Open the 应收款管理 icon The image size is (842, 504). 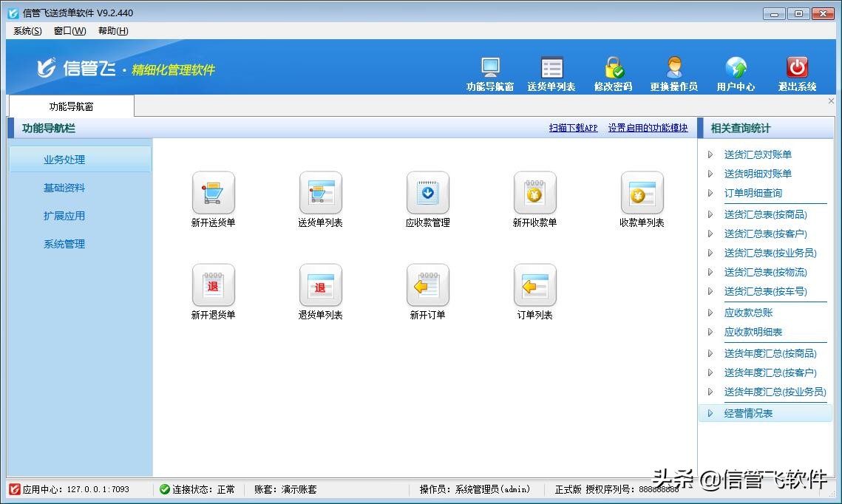427,193
